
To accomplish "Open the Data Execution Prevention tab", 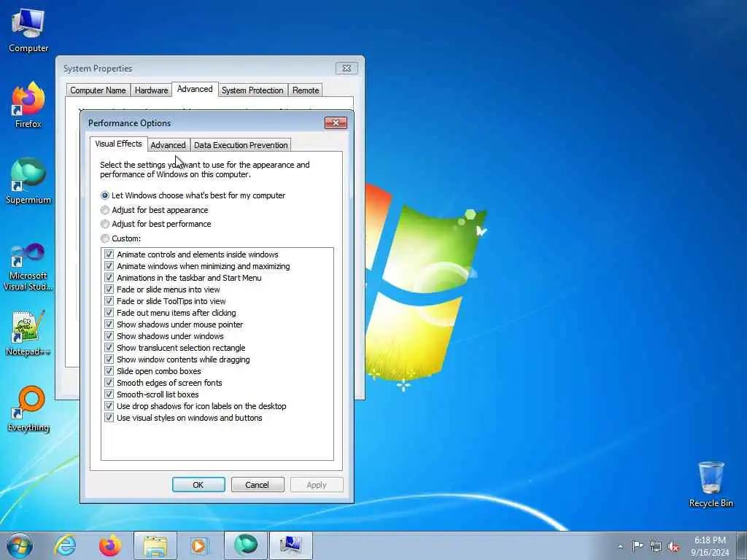I will [241, 145].
